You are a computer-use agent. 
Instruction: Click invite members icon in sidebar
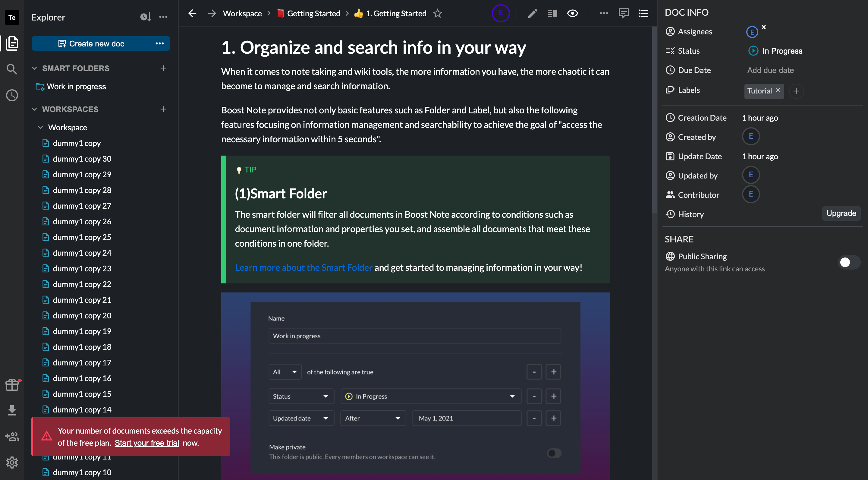pos(12,437)
